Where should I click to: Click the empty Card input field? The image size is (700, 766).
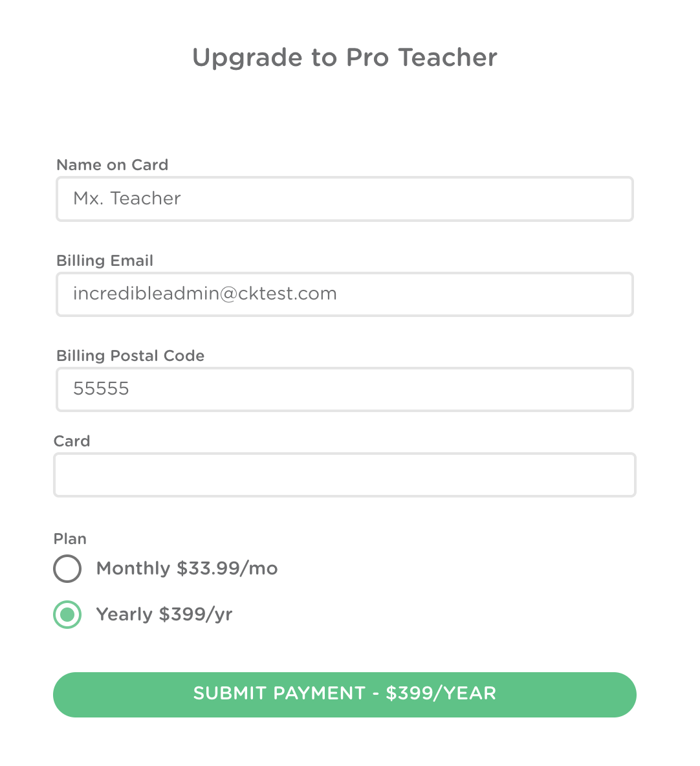(344, 474)
